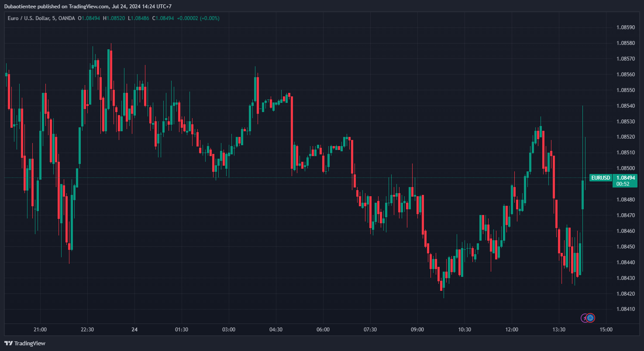Click the 03:00 time axis label
644x351 pixels.
229,330
